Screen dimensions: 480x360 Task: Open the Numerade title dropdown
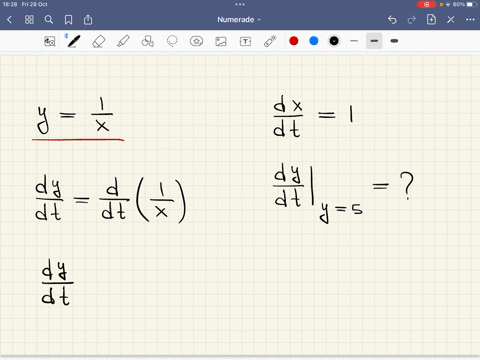239,20
